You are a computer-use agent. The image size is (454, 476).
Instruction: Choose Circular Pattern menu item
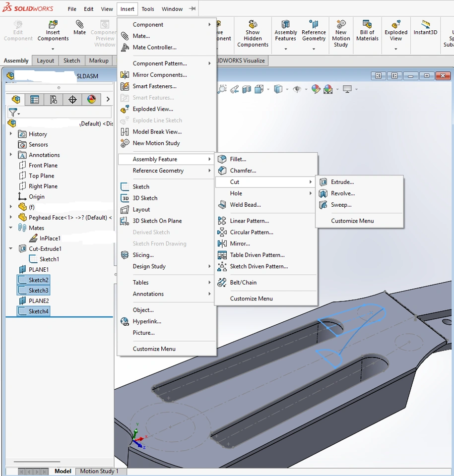click(266, 232)
